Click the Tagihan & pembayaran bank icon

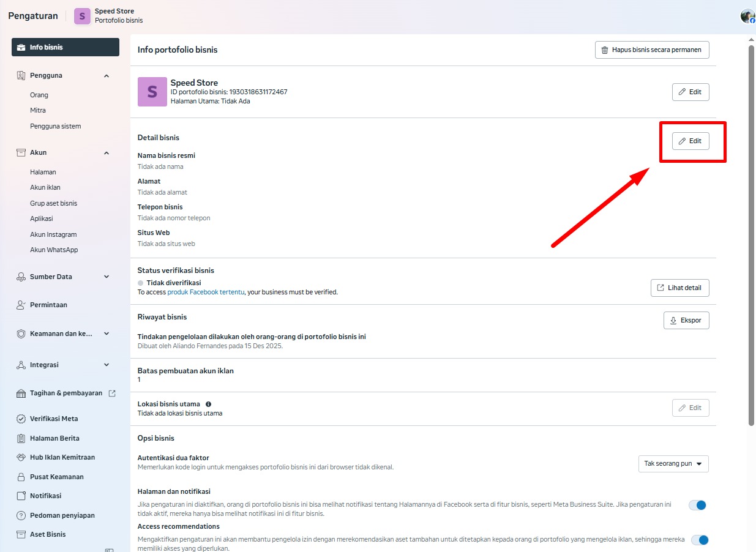(x=21, y=393)
